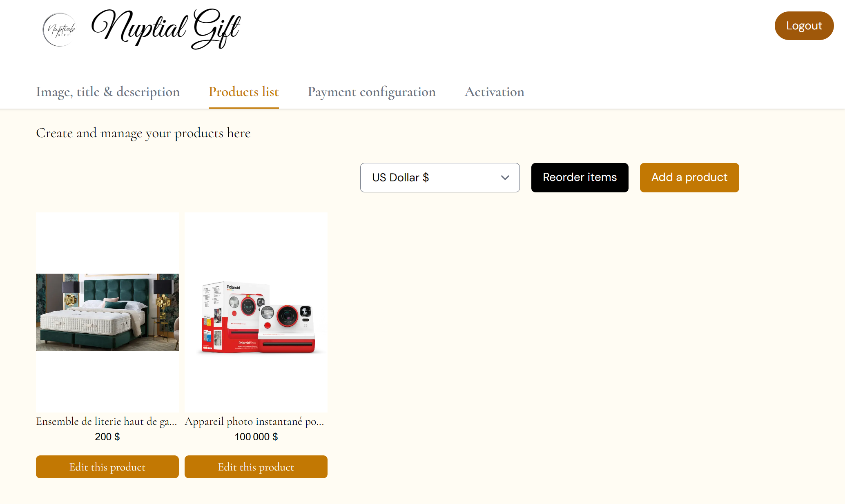Open the US Dollar $ currency selector
Viewport: 845px width, 504px height.
pos(440,178)
